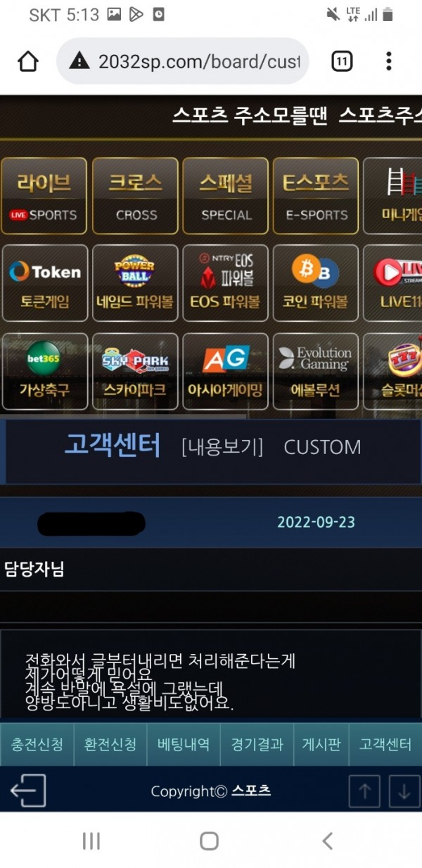Tap the scroll-down arrow button

(404, 791)
